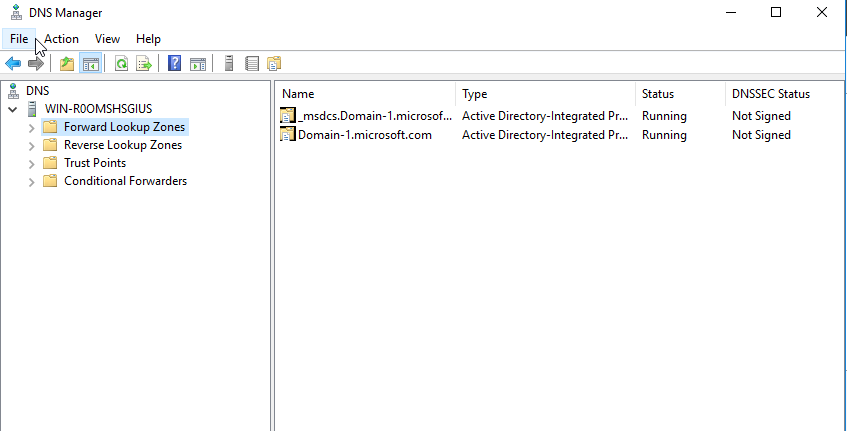The image size is (847, 431).
Task: Go back using the blue Back arrow
Action: click(x=13, y=64)
